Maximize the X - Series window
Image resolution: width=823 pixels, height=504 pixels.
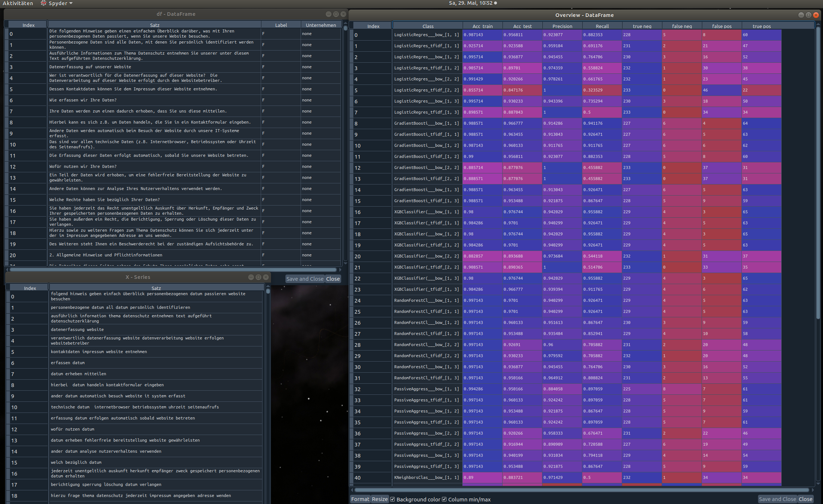point(258,277)
